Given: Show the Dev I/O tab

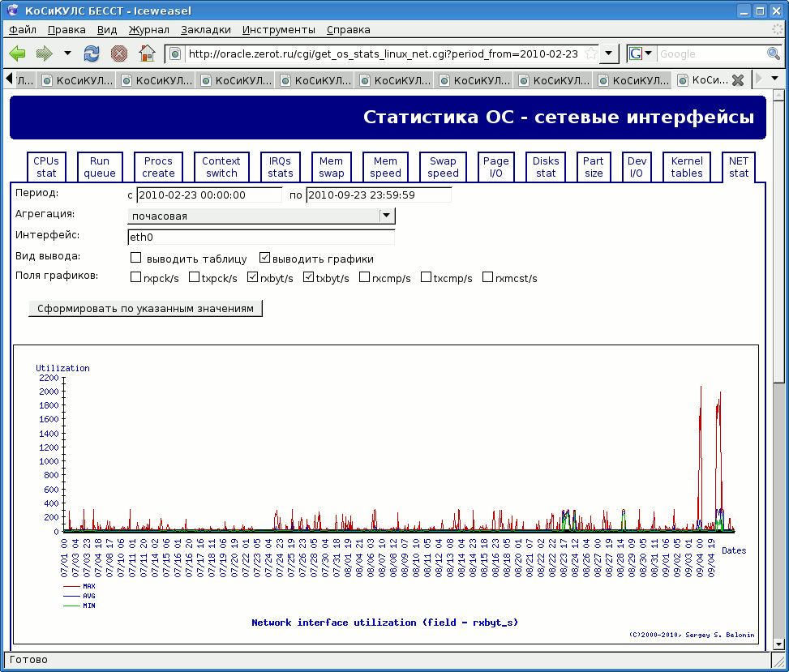Looking at the screenshot, I should click(637, 167).
